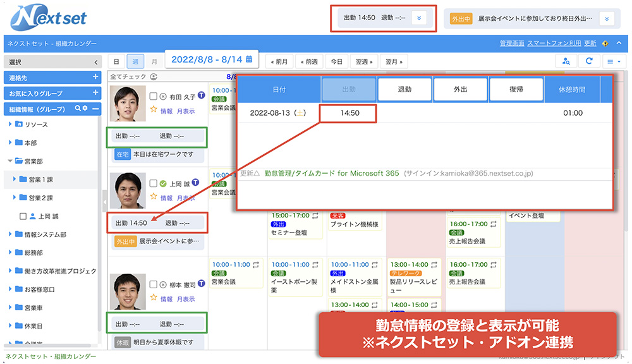This screenshot has width=632, height=364.
Task: Click status icon beside 有田 久子 checkbox
Action: [x=163, y=97]
